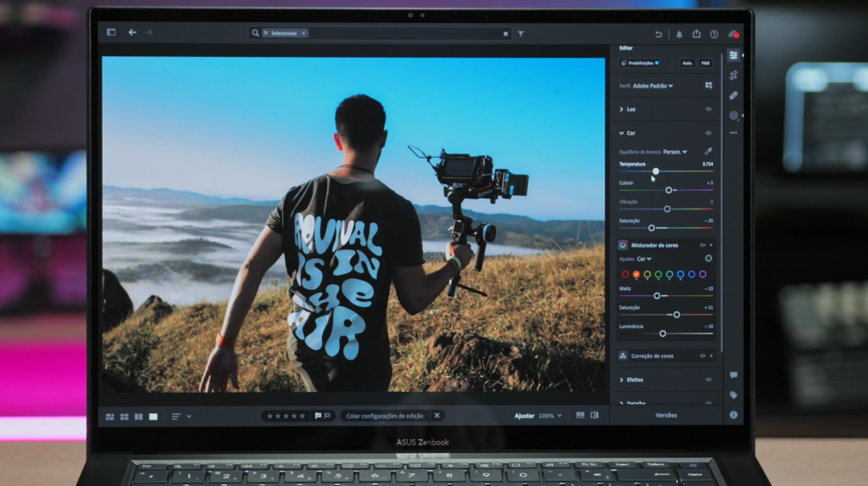Viewport: 868px width, 486px height.
Task: Open the three-dot more options
Action: (x=733, y=133)
